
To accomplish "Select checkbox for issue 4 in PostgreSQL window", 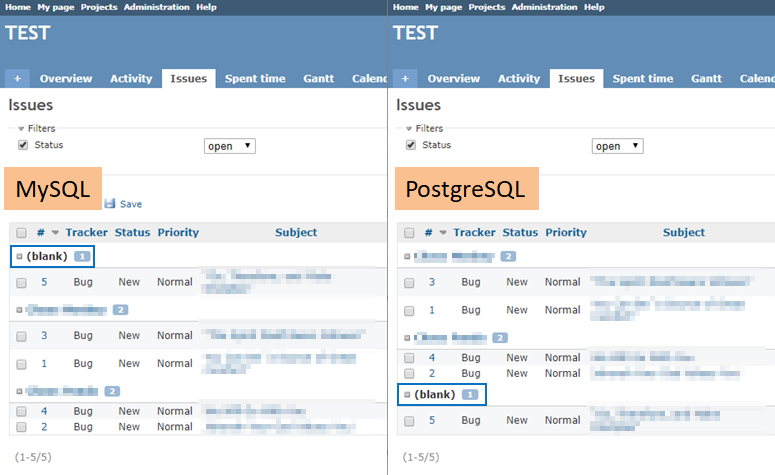I will pos(409,358).
